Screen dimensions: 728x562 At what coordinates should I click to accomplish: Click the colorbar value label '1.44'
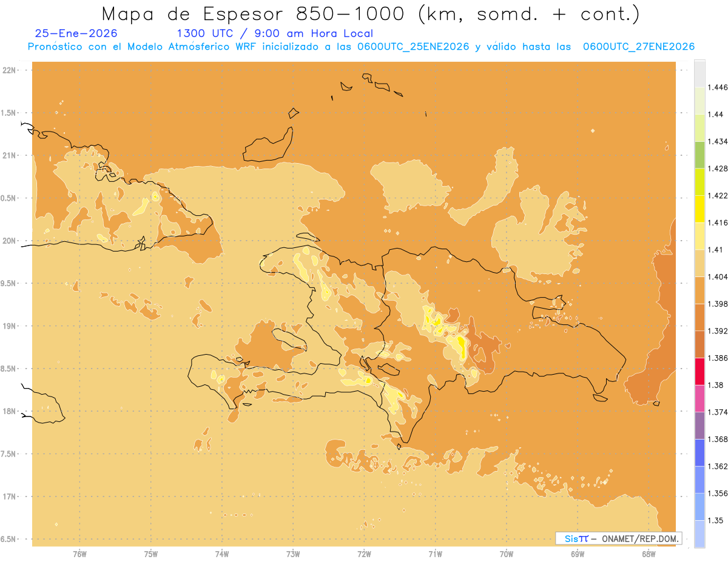(716, 115)
